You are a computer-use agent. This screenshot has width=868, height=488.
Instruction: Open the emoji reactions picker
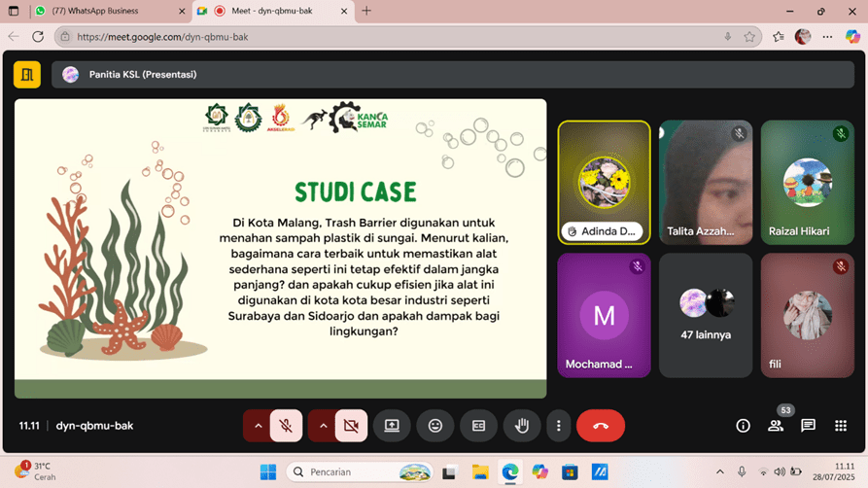435,426
